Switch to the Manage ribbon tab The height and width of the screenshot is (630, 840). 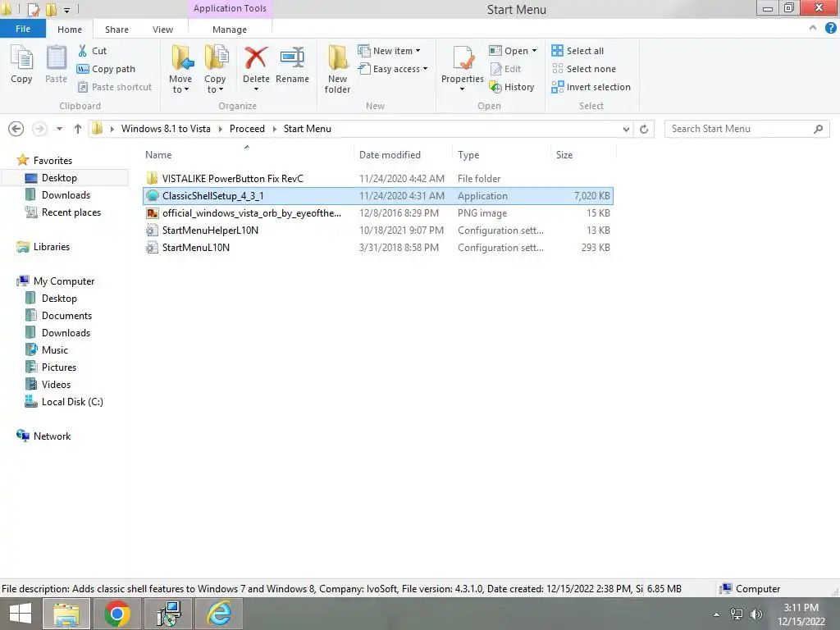[230, 30]
